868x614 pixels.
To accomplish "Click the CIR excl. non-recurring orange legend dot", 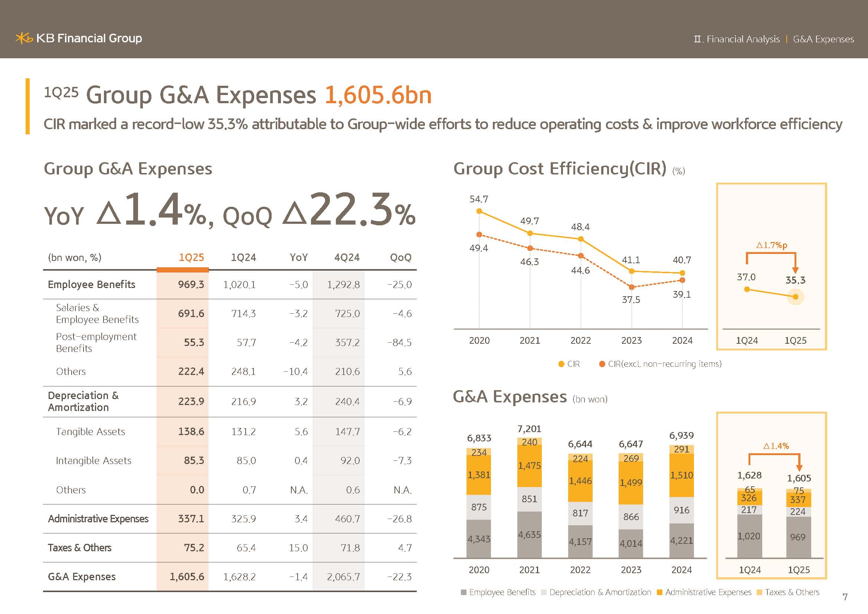I will point(602,364).
